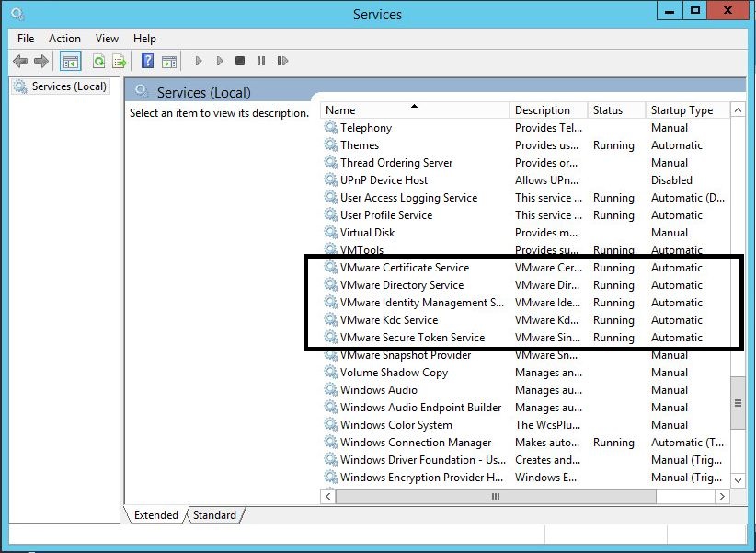Click the horizontal scrollbar right arrow
The image size is (756, 553).
[722, 496]
